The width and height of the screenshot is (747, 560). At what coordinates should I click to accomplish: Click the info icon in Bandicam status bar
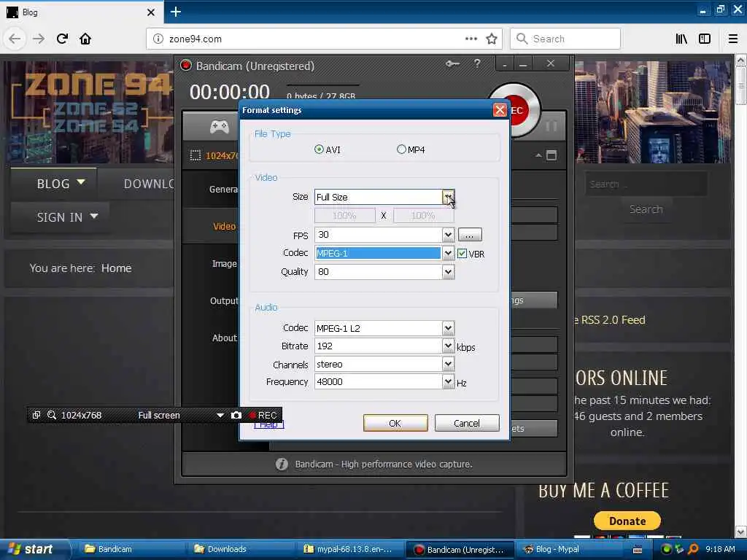pyautogui.click(x=282, y=464)
